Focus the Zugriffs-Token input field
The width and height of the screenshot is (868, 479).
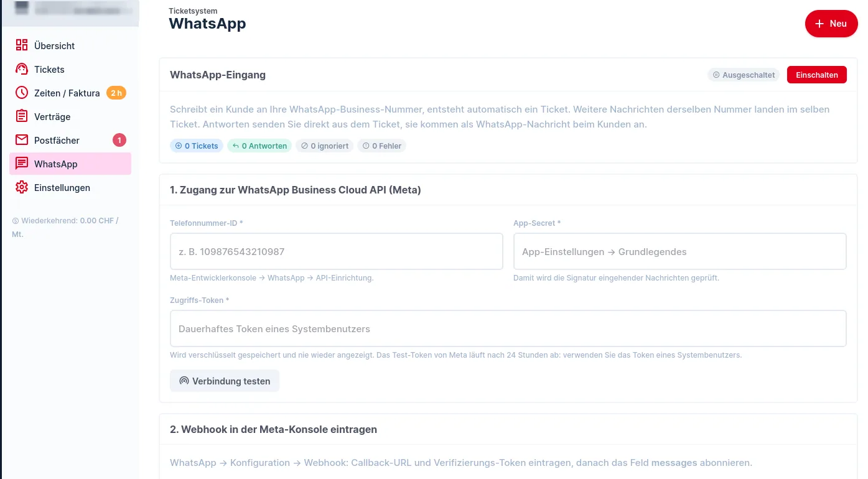pos(508,328)
